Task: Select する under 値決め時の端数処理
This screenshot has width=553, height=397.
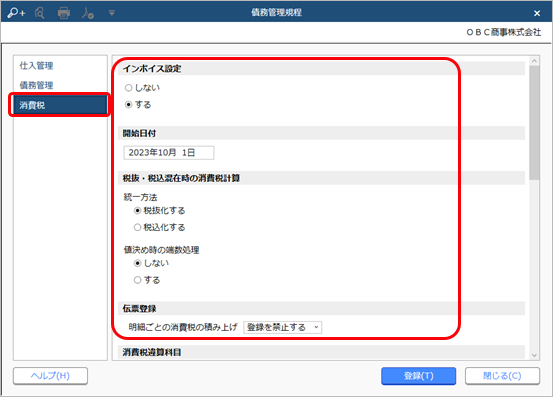Action: tap(147, 280)
